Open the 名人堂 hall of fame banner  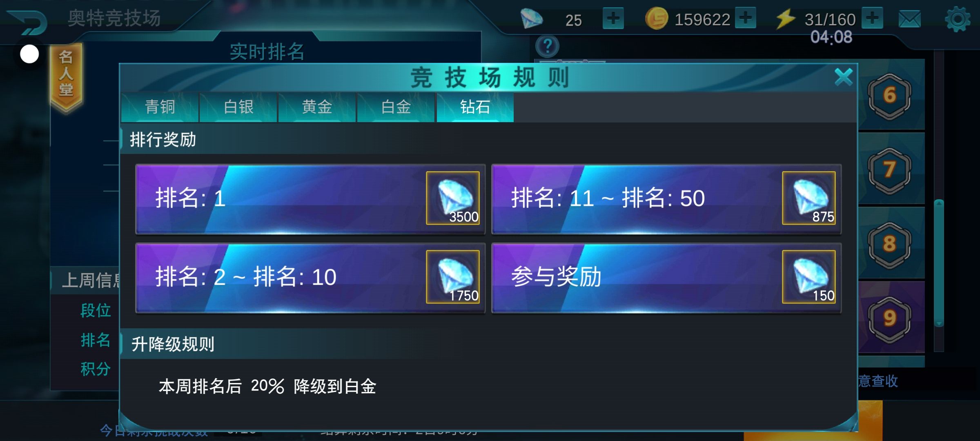point(66,76)
